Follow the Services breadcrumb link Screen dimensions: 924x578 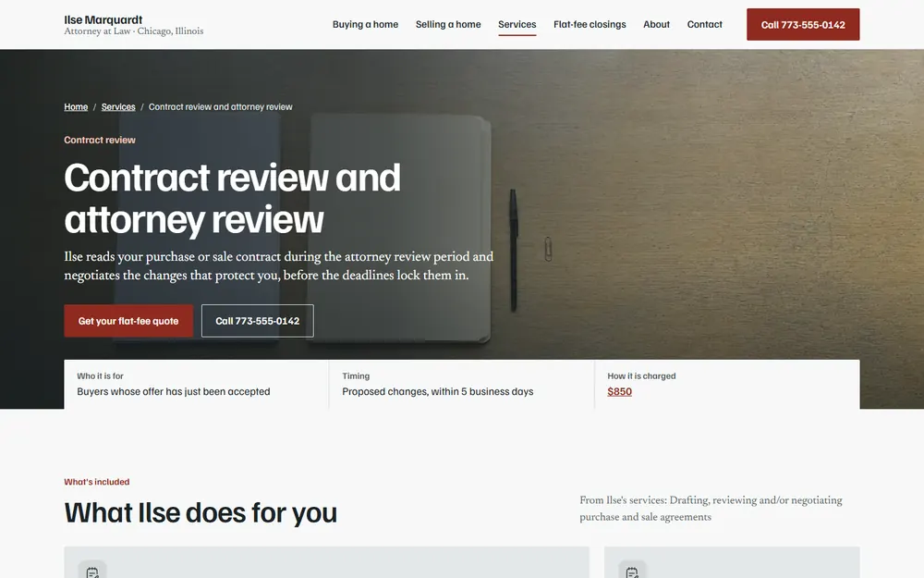coord(118,106)
